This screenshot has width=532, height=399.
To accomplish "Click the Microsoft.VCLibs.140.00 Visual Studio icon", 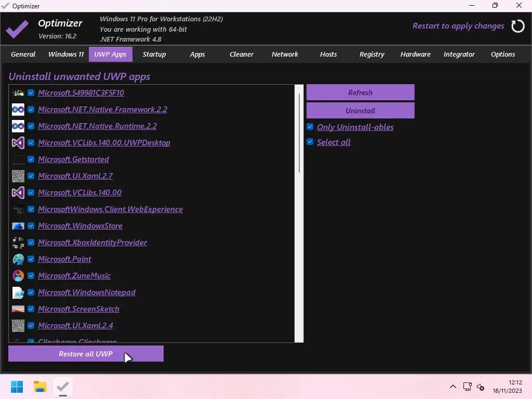I will (18, 193).
